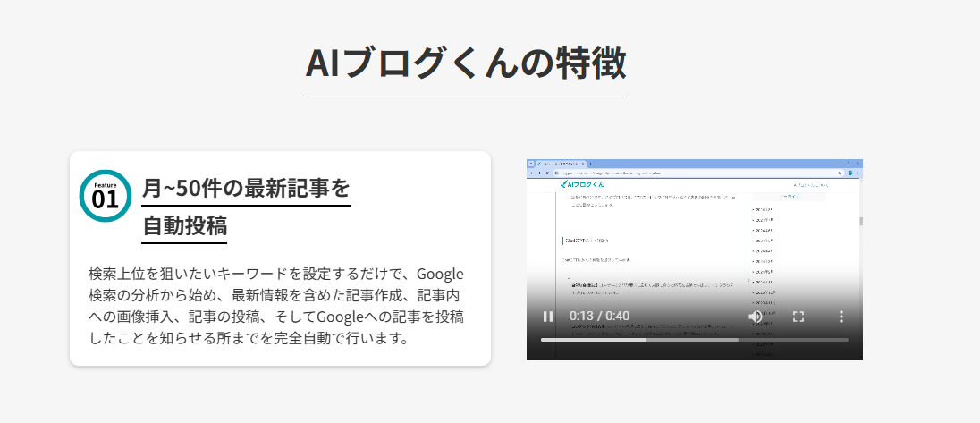980x423 pixels.
Task: Open video more options three-dot menu
Action: [x=841, y=317]
